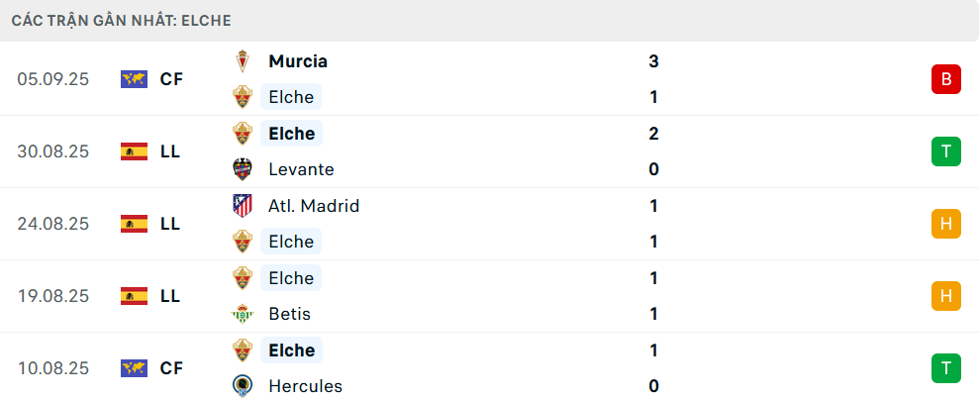
Task: Open the Murcia team link
Action: 298,61
